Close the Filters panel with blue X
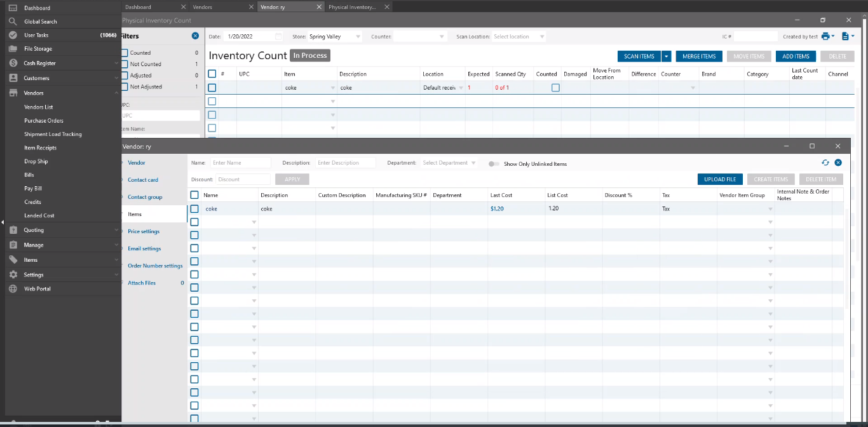The width and height of the screenshot is (868, 427). pos(195,36)
